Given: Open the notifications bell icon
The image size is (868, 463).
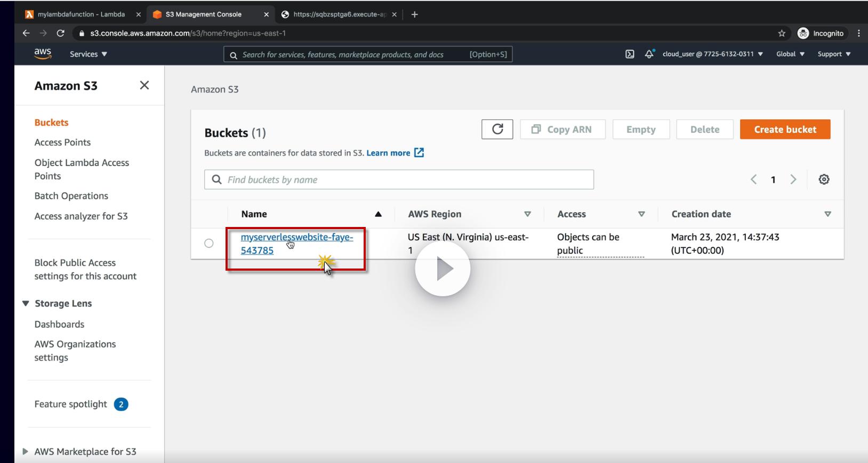Looking at the screenshot, I should click(649, 54).
